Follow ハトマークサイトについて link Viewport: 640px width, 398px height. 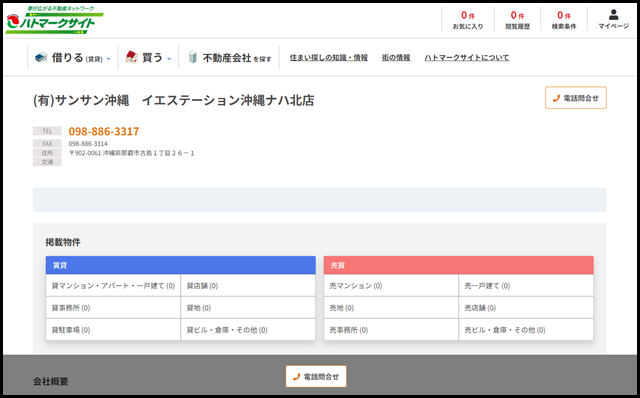pyautogui.click(x=467, y=58)
